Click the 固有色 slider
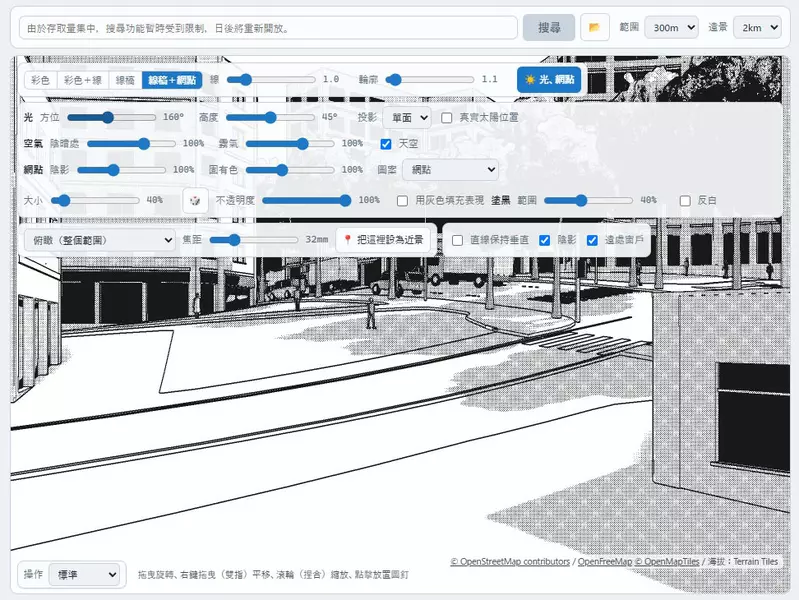 (x=290, y=170)
